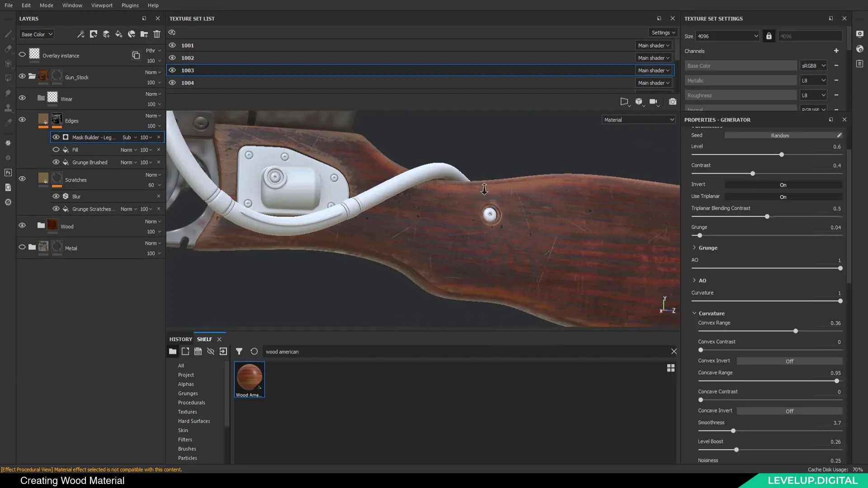Open the Plugins menu in menu bar
This screenshot has height=488, width=868.
click(x=130, y=5)
